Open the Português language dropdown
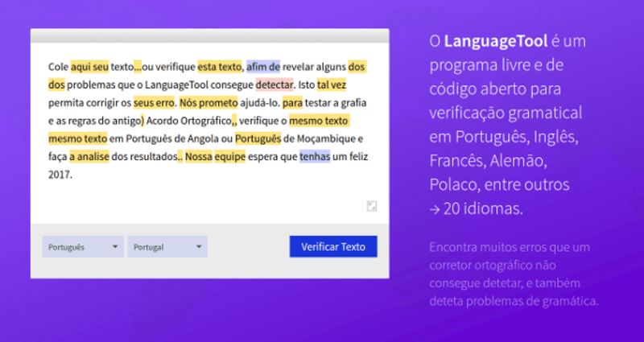Image resolution: width=644 pixels, height=342 pixels. coord(83,247)
